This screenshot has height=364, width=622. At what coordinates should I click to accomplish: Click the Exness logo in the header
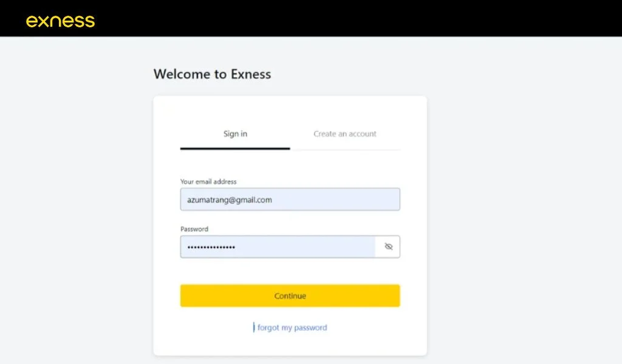(x=60, y=21)
